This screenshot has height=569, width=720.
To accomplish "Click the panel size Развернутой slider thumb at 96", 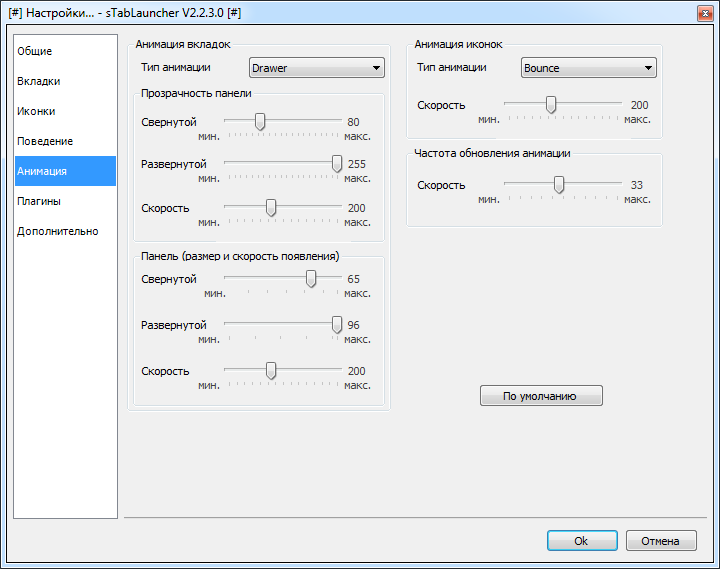I will [337, 325].
